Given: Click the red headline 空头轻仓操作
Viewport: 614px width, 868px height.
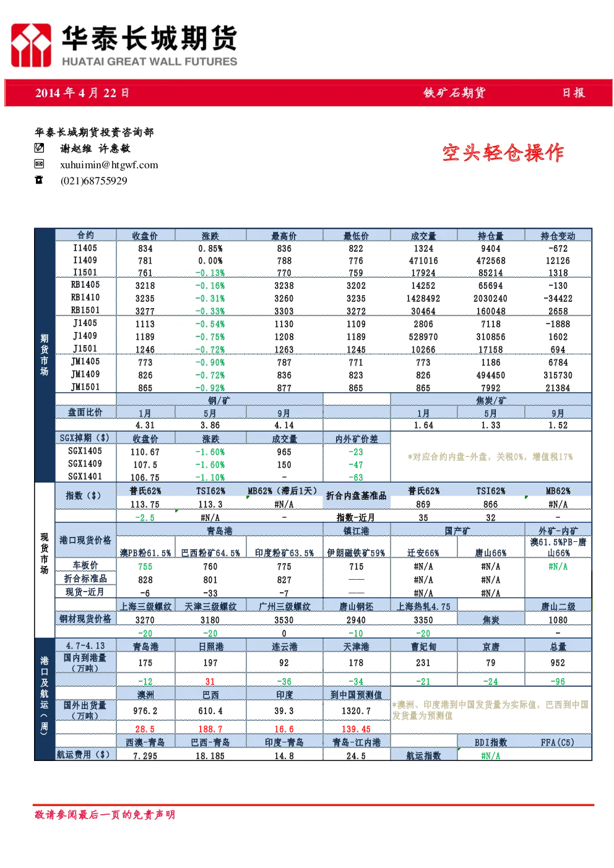Looking at the screenshot, I should pos(503,152).
